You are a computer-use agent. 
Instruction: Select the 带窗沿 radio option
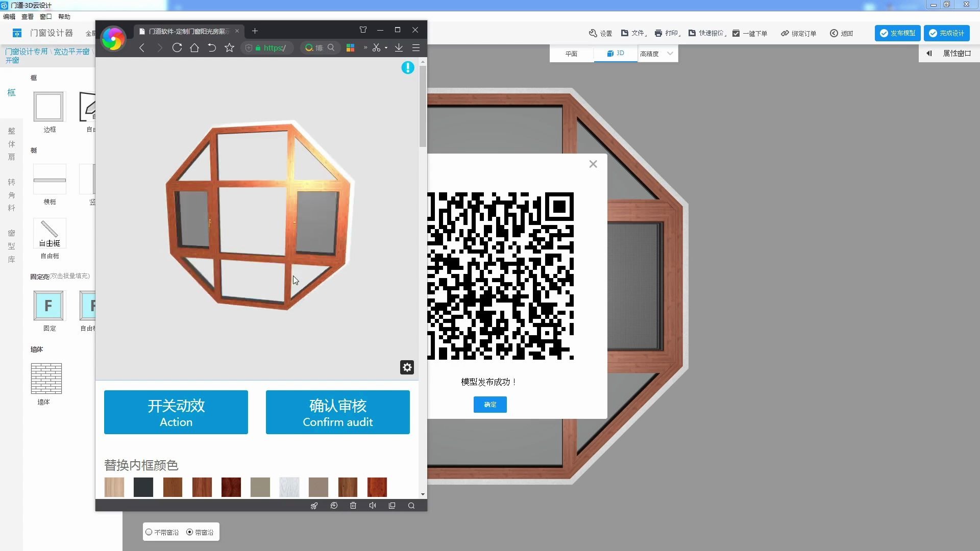click(189, 532)
